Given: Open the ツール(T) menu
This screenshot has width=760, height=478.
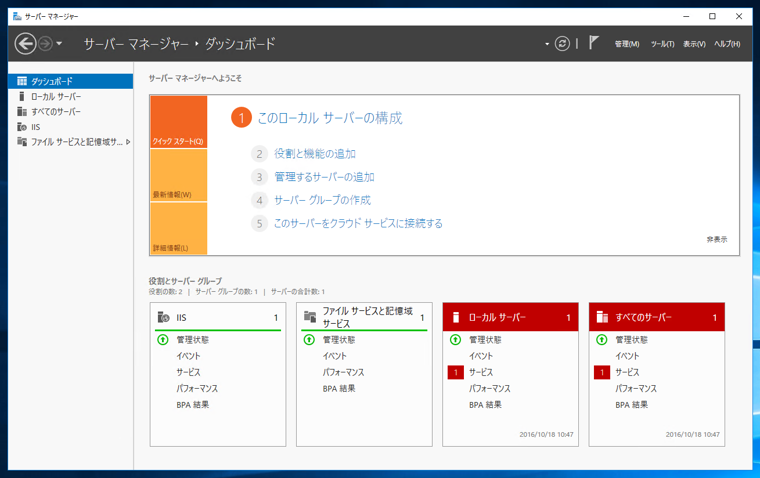Looking at the screenshot, I should click(662, 44).
